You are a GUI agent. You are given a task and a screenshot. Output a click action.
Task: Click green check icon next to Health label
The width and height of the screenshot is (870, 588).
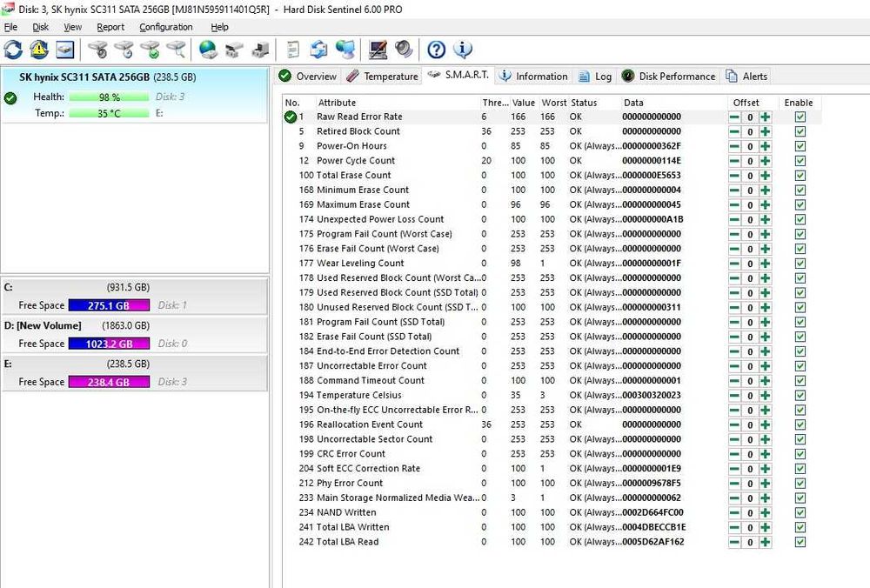(10, 99)
